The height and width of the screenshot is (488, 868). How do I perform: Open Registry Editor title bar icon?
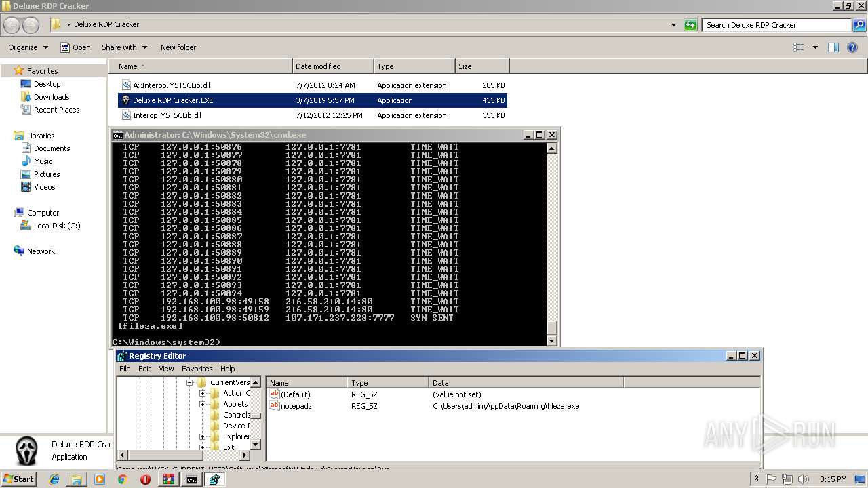(x=121, y=356)
